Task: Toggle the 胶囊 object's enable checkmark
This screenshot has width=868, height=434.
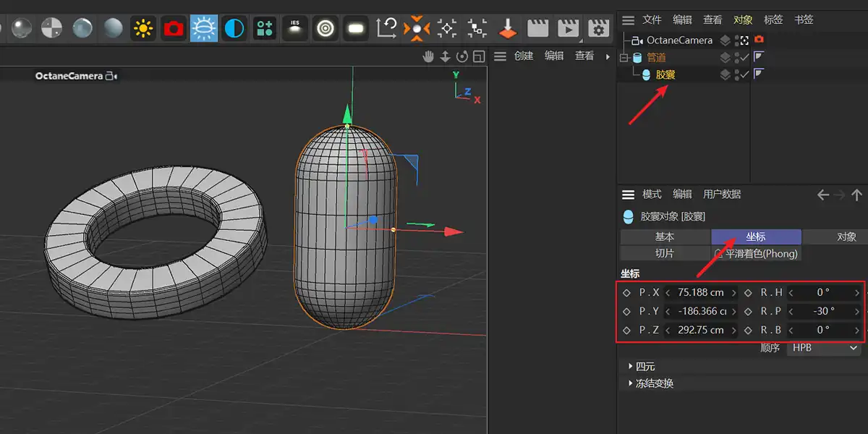Action: coord(743,75)
